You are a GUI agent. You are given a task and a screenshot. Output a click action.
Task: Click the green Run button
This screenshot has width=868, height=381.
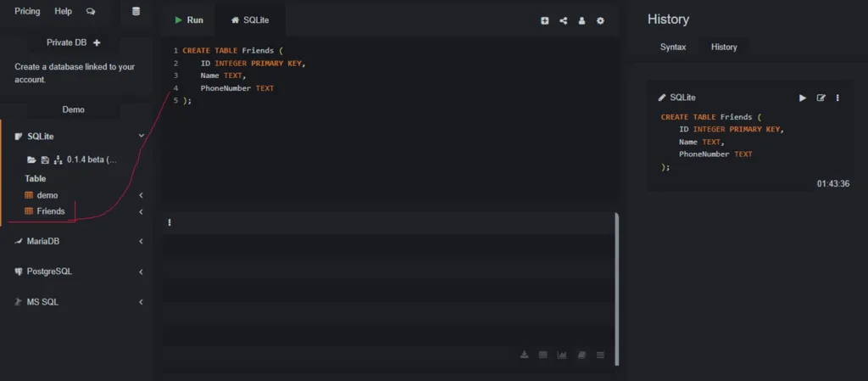point(189,20)
